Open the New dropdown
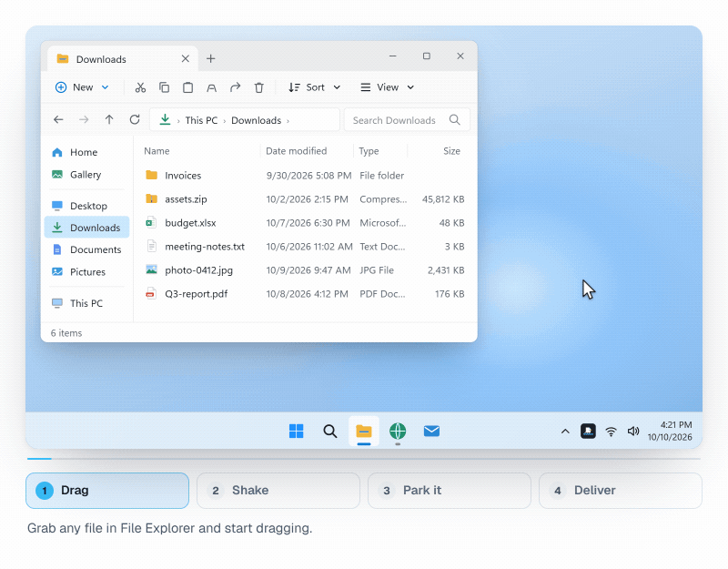Viewport: 728px width, 569px height. pos(82,87)
